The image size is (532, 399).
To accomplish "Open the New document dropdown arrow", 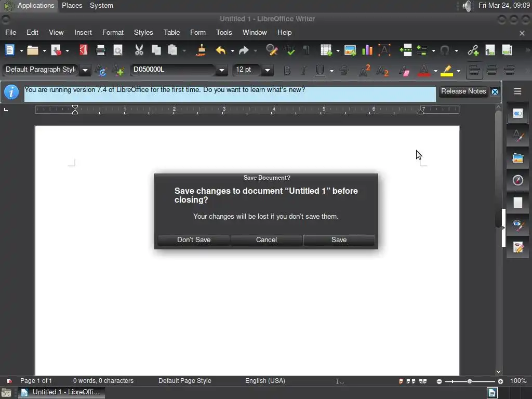I will [21, 51].
